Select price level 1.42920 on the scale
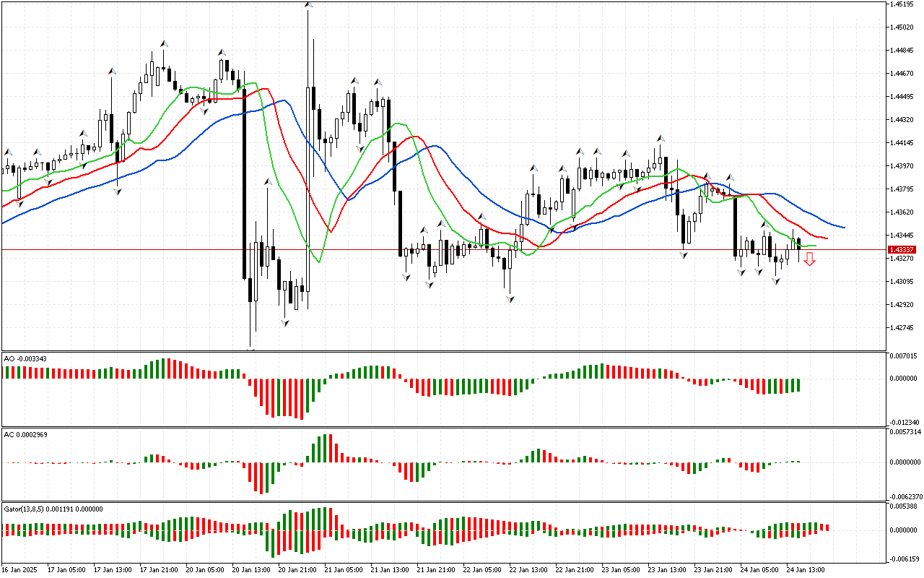The width and height of the screenshot is (924, 578). [903, 305]
